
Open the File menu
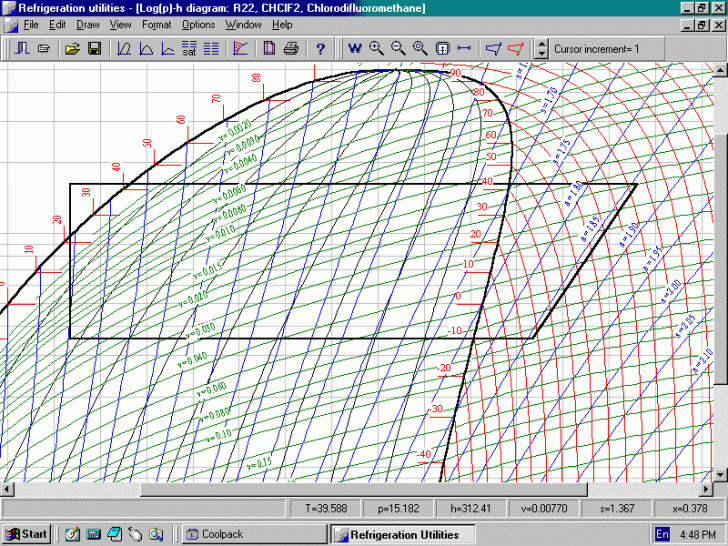click(31, 25)
